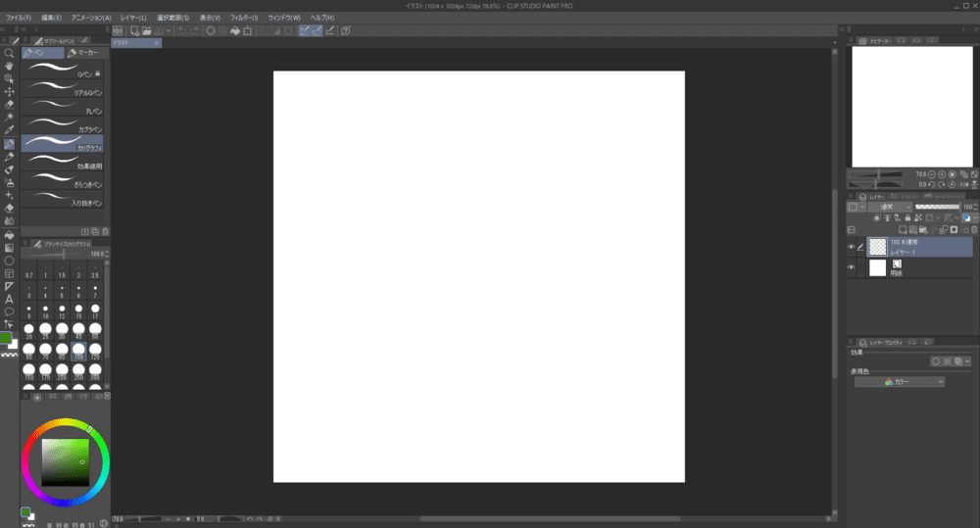The height and width of the screenshot is (528, 980).
Task: Select the Ruler tool
Action: click(x=9, y=286)
